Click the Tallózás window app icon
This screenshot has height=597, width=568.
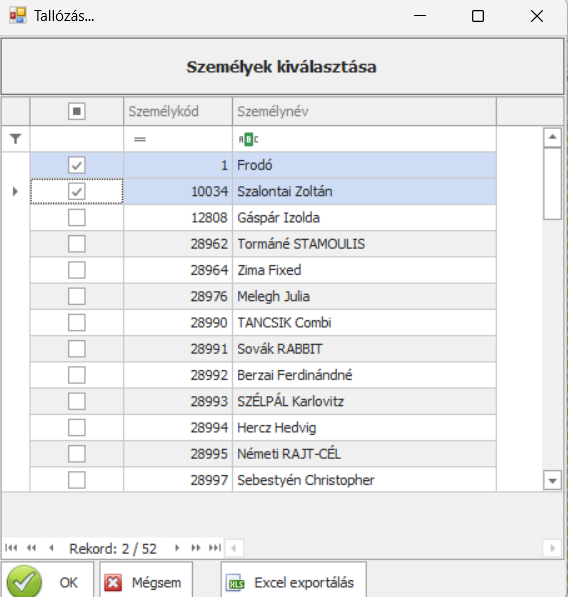pos(18,16)
